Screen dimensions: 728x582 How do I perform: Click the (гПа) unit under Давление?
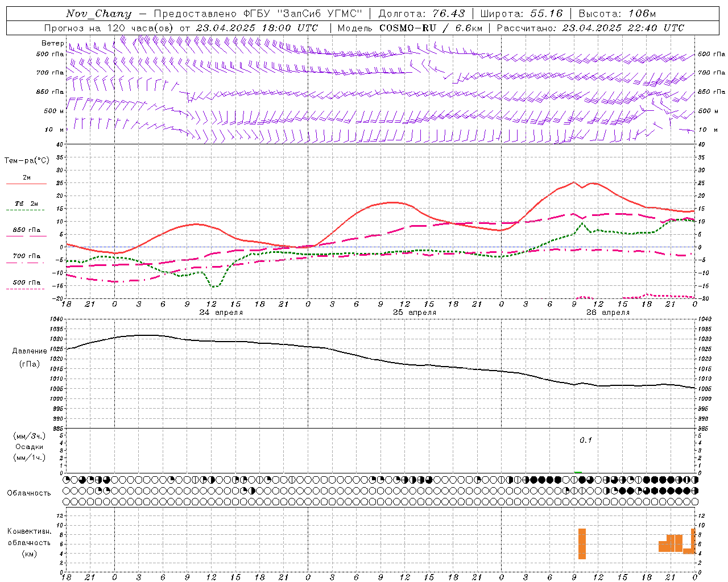[x=29, y=364]
